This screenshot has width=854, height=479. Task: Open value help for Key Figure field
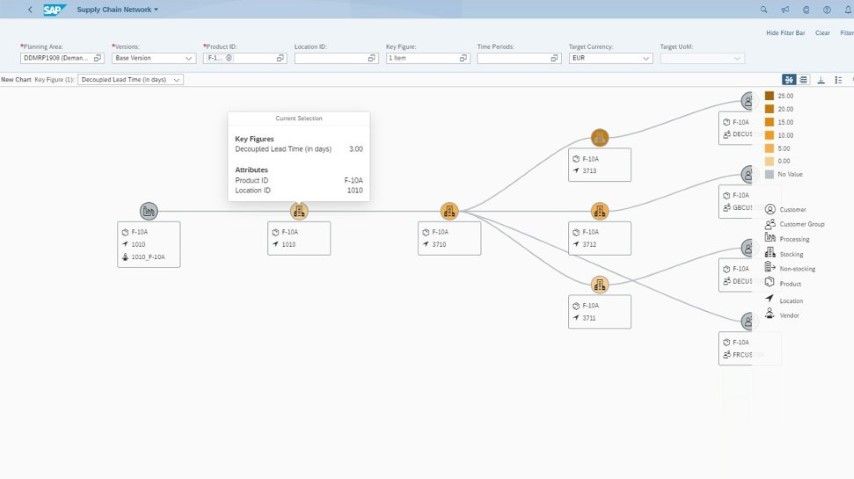(464, 58)
